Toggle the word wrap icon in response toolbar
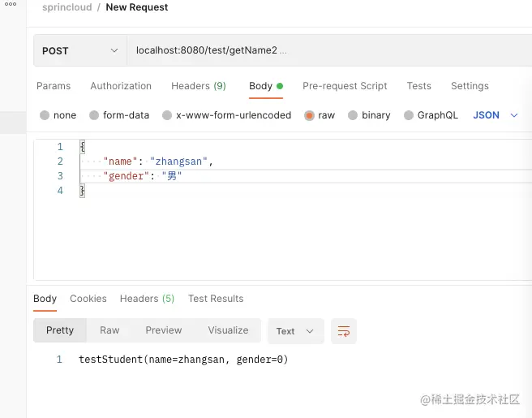The image size is (532, 418). click(343, 331)
